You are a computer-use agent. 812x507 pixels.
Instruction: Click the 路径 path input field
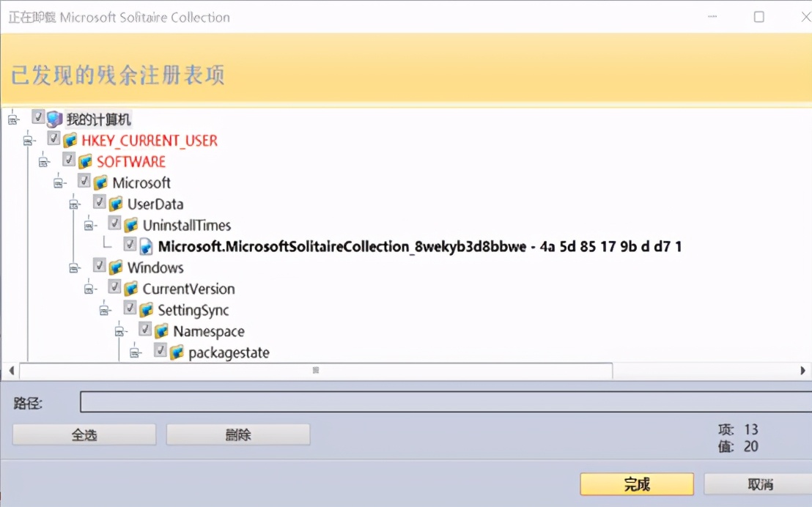[x=446, y=402]
